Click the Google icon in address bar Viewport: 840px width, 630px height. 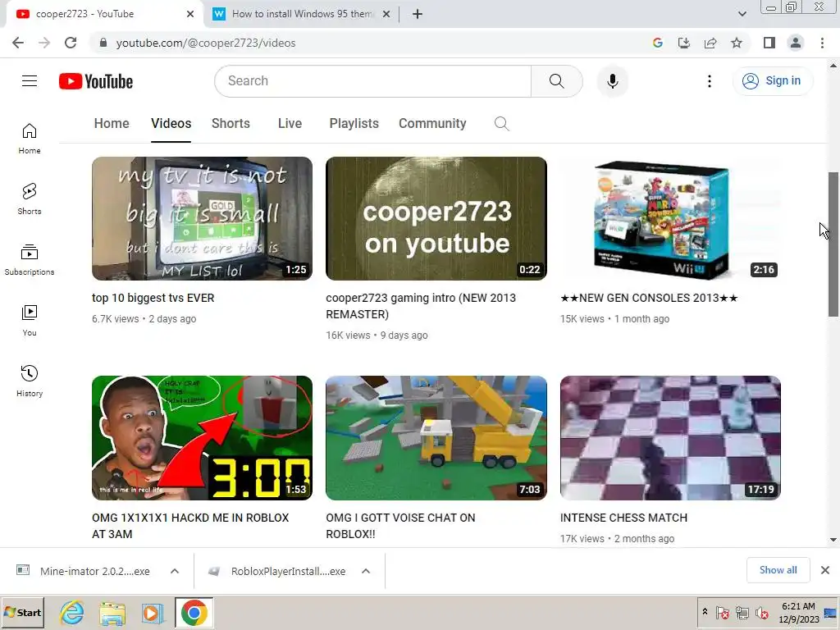tap(658, 43)
